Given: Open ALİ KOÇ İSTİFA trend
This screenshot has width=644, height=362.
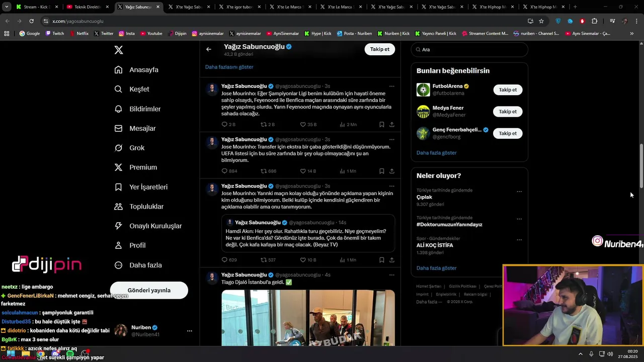Looking at the screenshot, I should pos(435,245).
